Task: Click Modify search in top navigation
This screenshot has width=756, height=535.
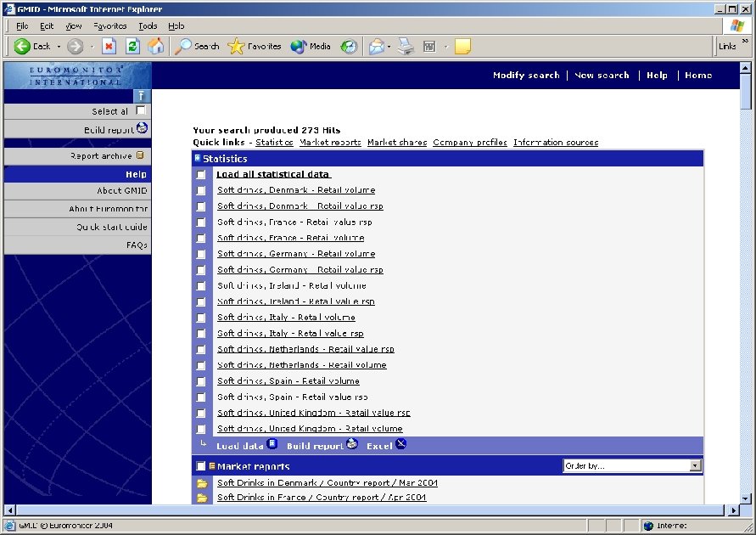Action: point(526,76)
